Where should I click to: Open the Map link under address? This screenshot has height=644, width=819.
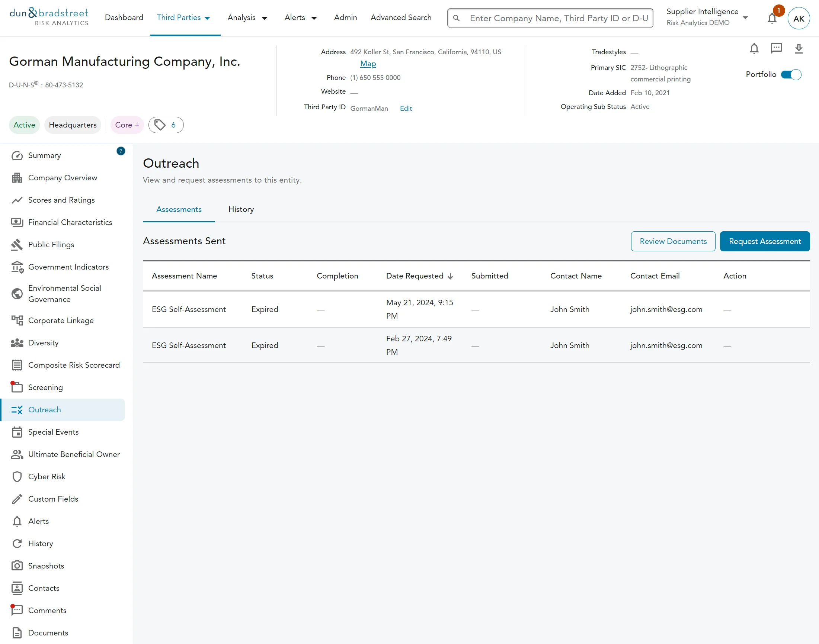point(368,64)
